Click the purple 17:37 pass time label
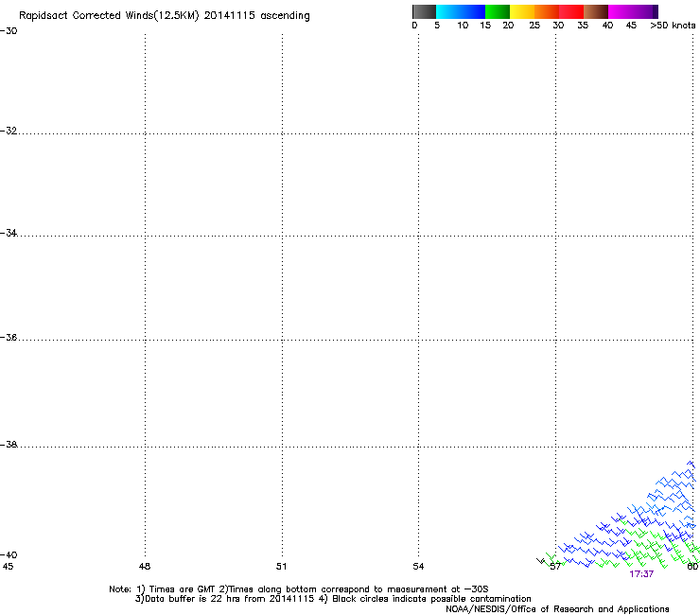 click(641, 574)
